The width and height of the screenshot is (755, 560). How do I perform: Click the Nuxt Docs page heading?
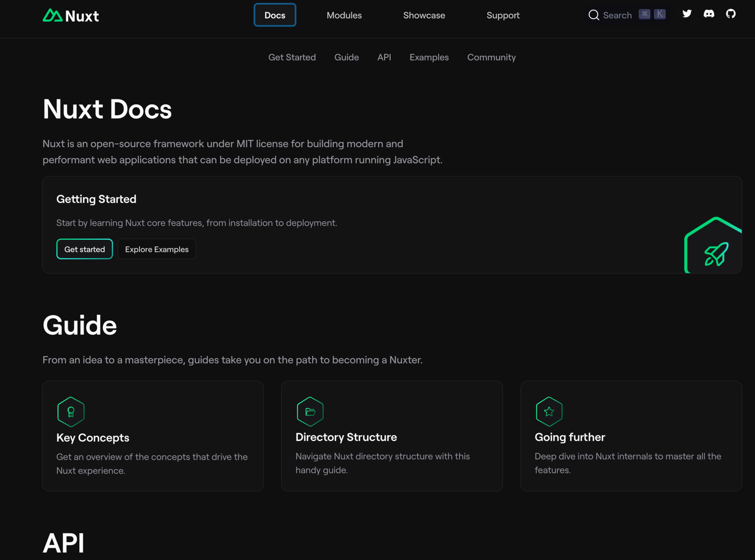tap(107, 109)
